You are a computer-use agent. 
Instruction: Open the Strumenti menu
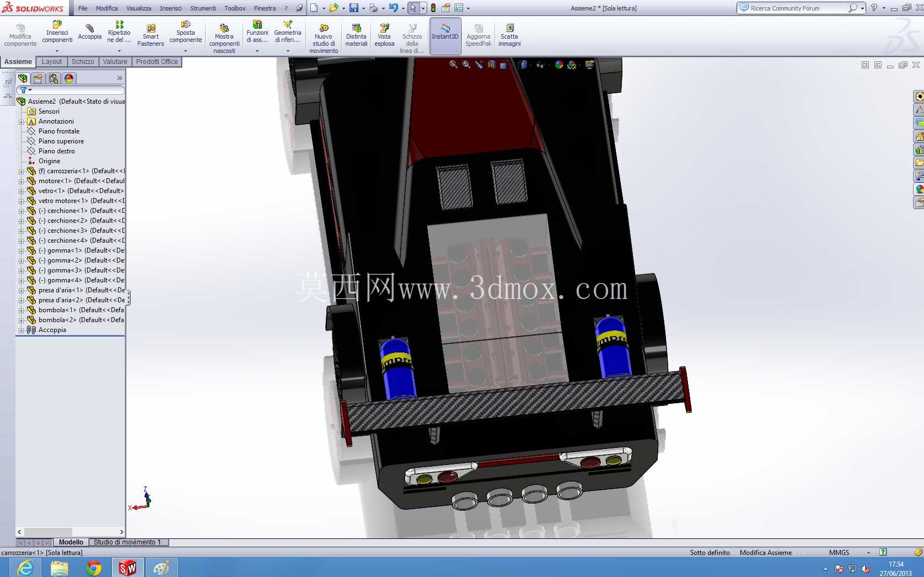point(203,8)
